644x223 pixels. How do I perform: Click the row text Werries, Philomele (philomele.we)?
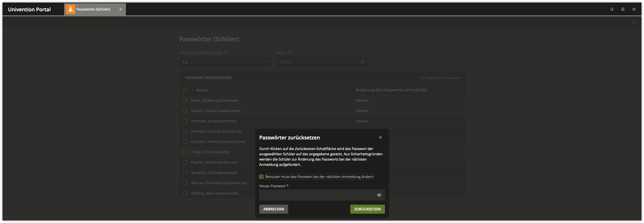pyautogui.click(x=219, y=183)
